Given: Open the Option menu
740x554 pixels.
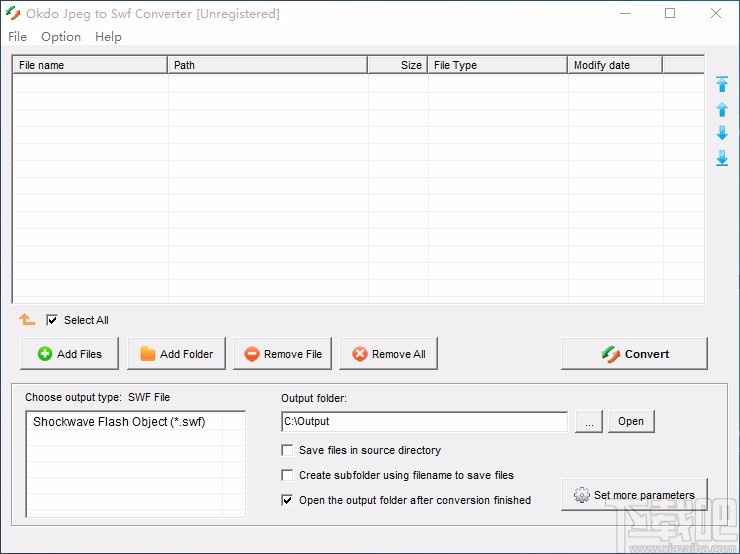Looking at the screenshot, I should pos(61,37).
